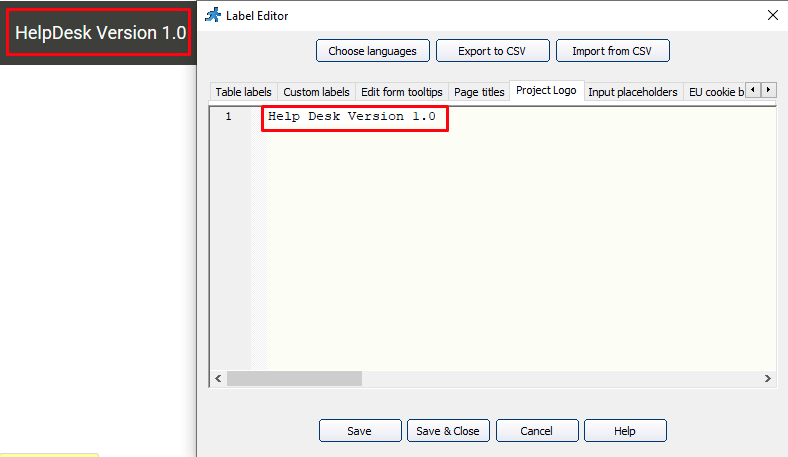Click the horizontal scrollbar's right arrow
This screenshot has height=457, width=788.
click(x=768, y=379)
